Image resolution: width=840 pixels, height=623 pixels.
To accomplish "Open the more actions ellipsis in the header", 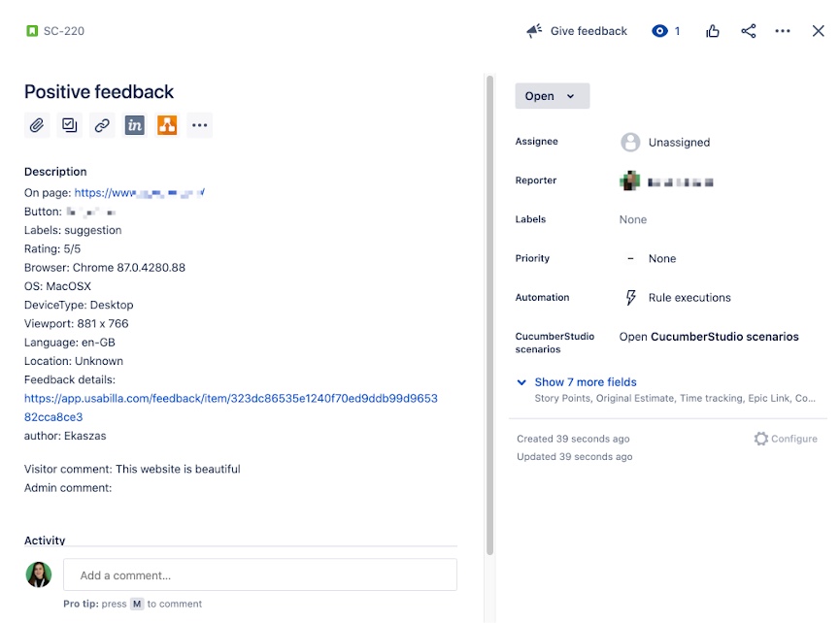I will [783, 30].
